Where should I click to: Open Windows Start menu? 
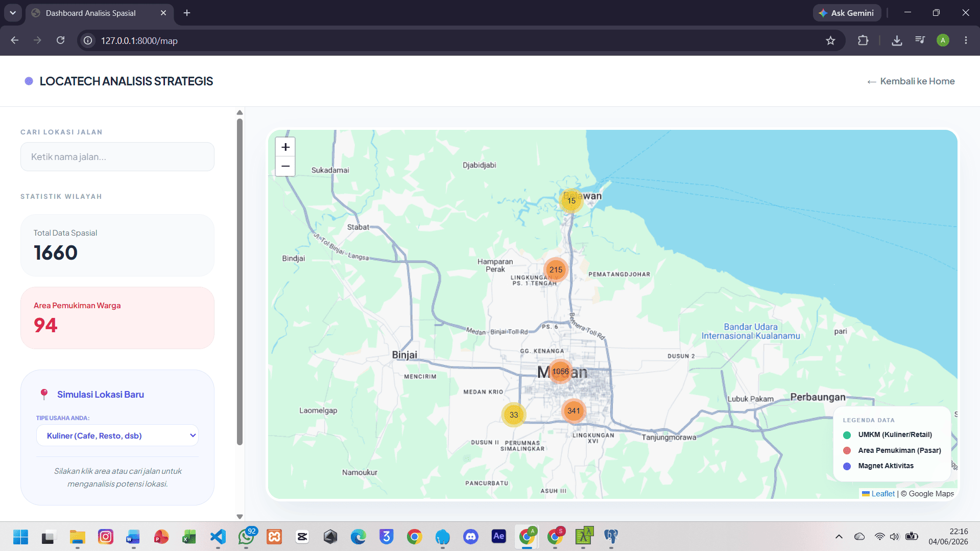click(20, 537)
